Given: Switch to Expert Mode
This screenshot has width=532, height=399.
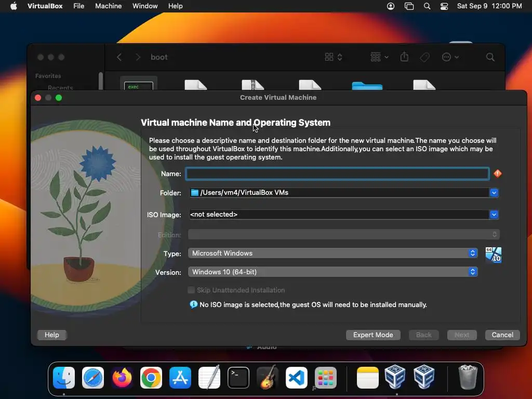Looking at the screenshot, I should coord(373,335).
